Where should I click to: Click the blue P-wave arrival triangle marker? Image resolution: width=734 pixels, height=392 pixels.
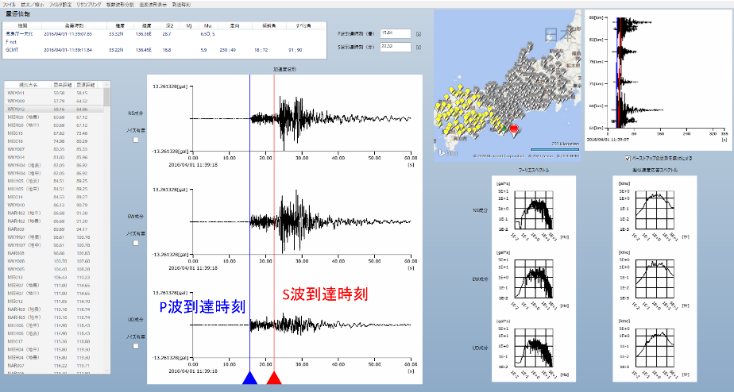click(250, 378)
